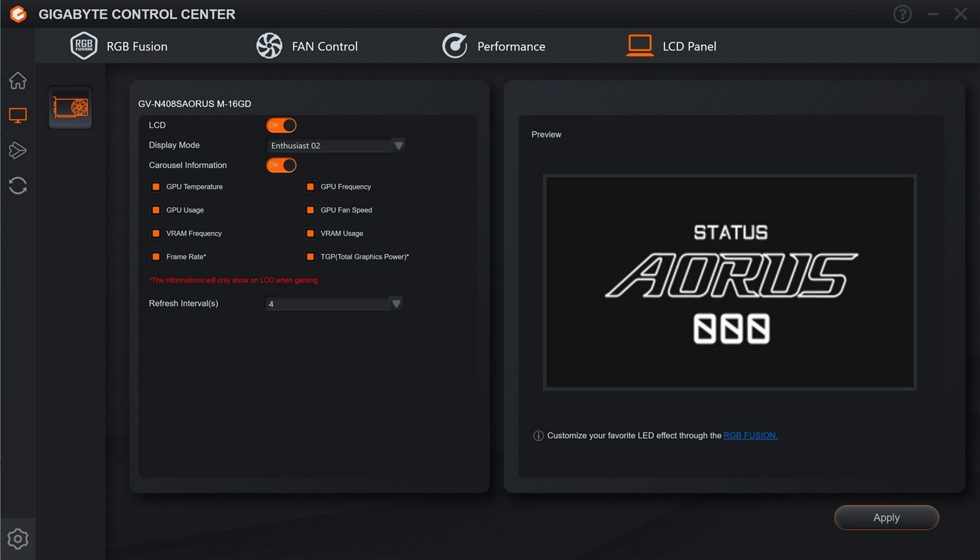Click the Preview label
The width and height of the screenshot is (980, 560).
pyautogui.click(x=546, y=134)
